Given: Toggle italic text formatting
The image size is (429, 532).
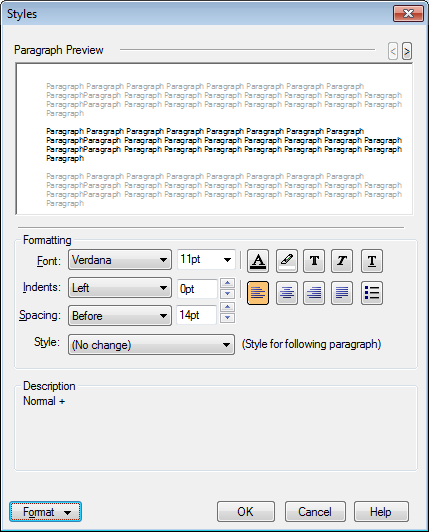Looking at the screenshot, I should pos(342,261).
